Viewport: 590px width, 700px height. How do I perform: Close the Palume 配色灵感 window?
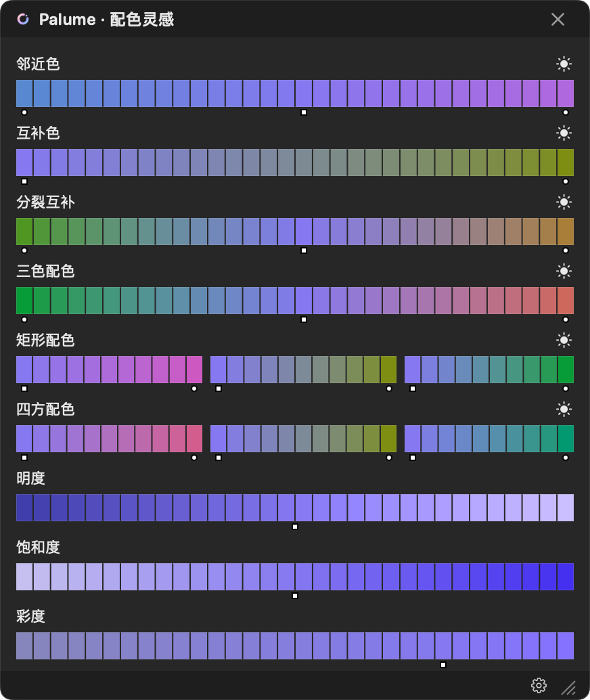point(558,19)
